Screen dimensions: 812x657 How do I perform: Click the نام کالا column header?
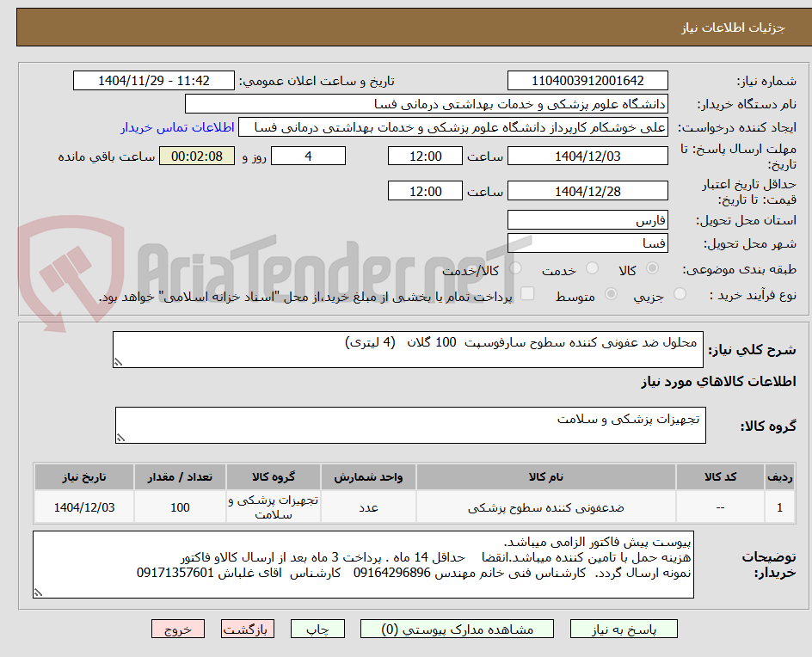tap(546, 476)
